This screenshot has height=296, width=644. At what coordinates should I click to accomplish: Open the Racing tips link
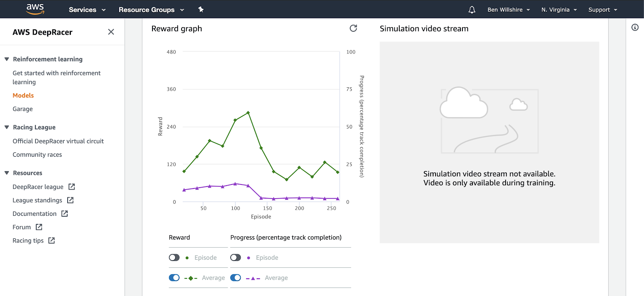[x=28, y=240]
